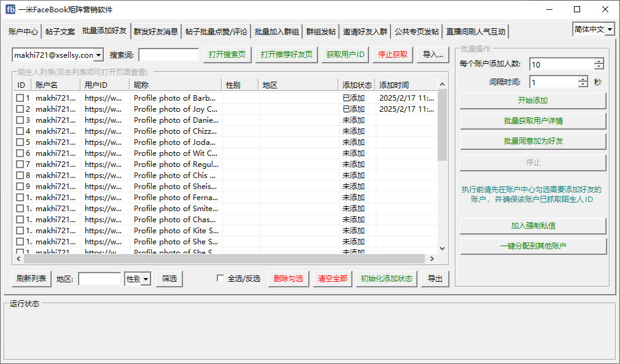Click the 加入强制私信 button
Viewport: 620px width, 364px height.
[x=533, y=226]
